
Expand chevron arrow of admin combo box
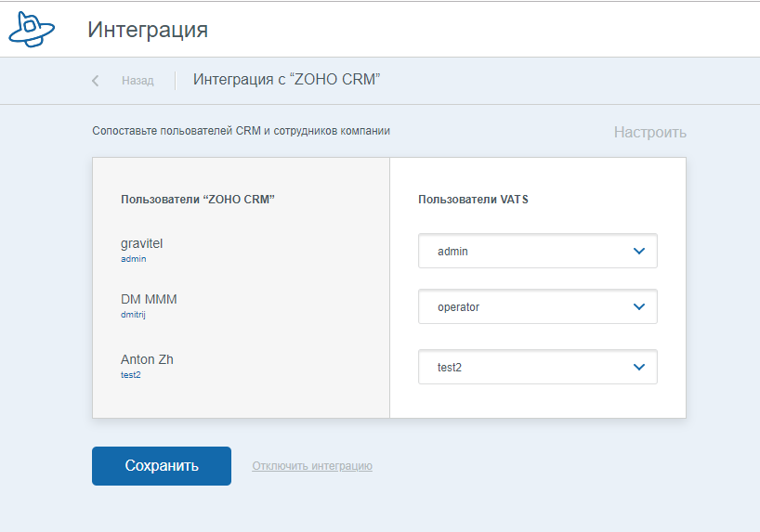pos(639,251)
